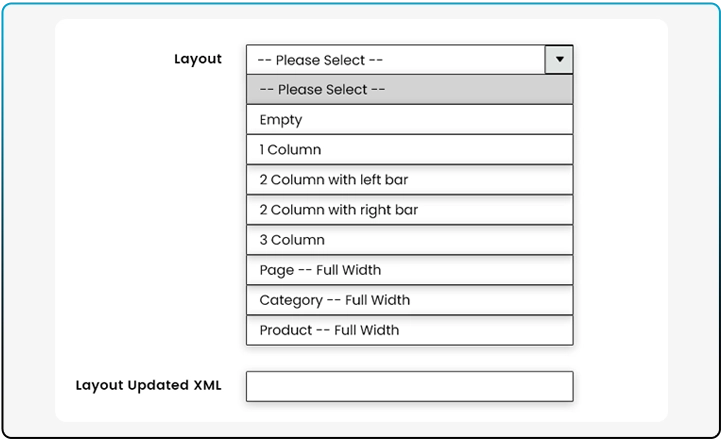Select 'Category -- Full Width' option
The height and width of the screenshot is (440, 722).
point(409,300)
